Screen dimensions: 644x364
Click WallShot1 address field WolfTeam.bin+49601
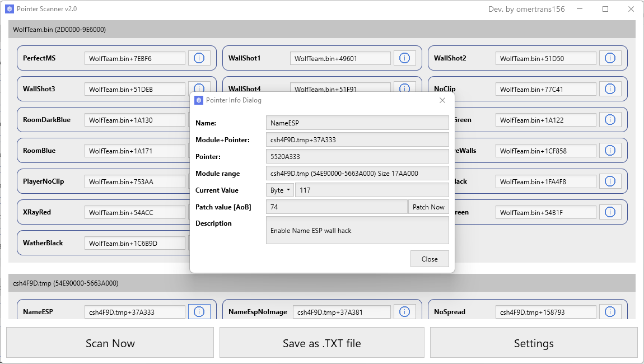340,58
